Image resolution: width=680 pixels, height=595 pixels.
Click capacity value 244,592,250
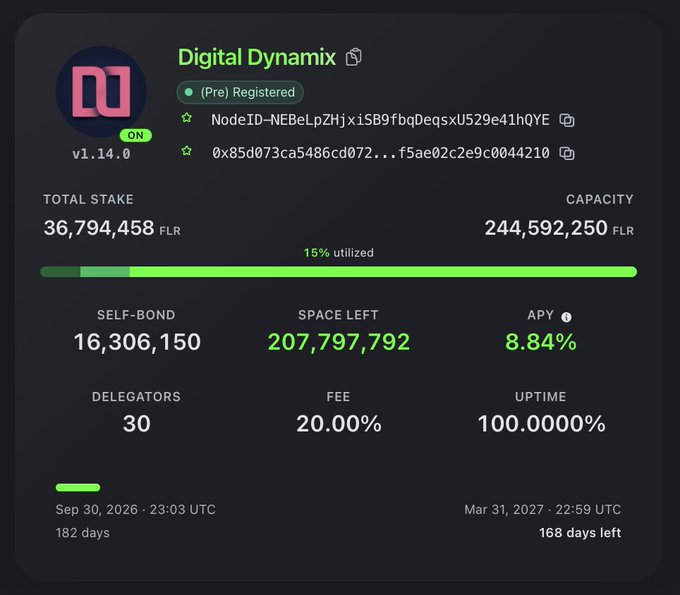coord(546,228)
